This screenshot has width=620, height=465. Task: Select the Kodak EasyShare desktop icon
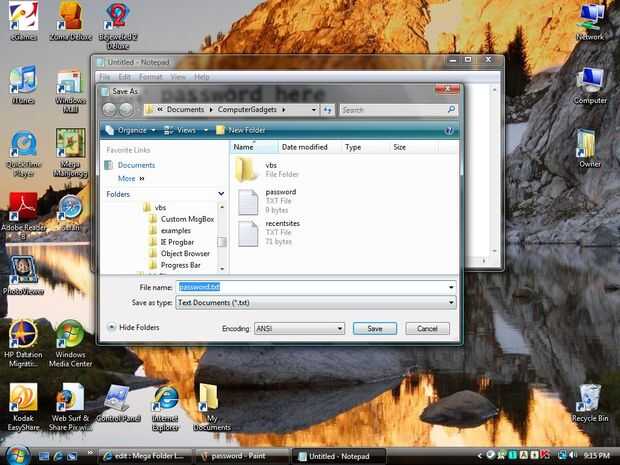point(23,407)
